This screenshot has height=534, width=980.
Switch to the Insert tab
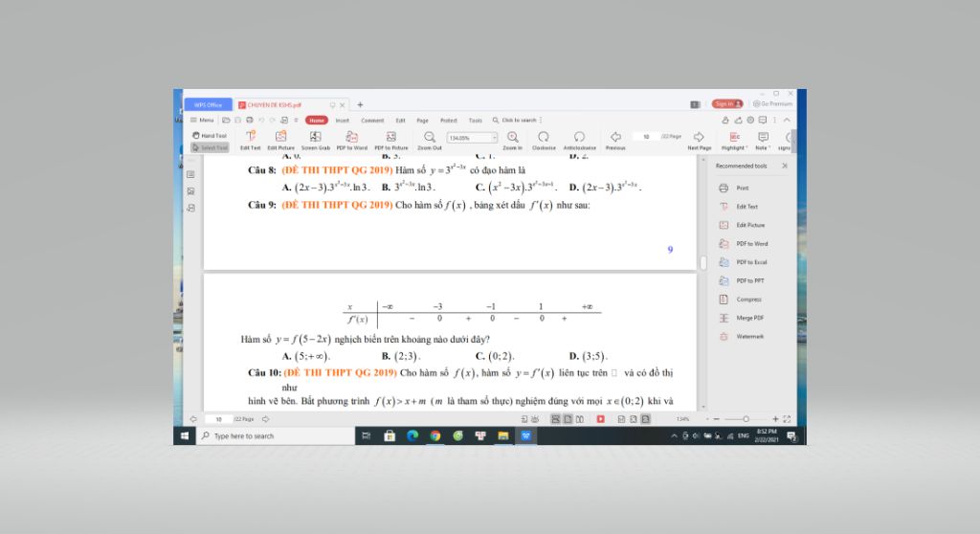(x=343, y=120)
